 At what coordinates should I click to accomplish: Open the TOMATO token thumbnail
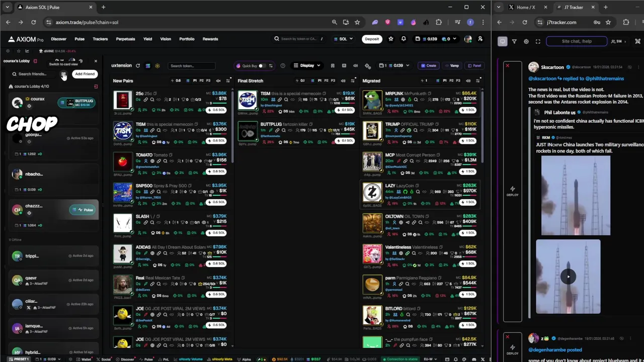122,162
